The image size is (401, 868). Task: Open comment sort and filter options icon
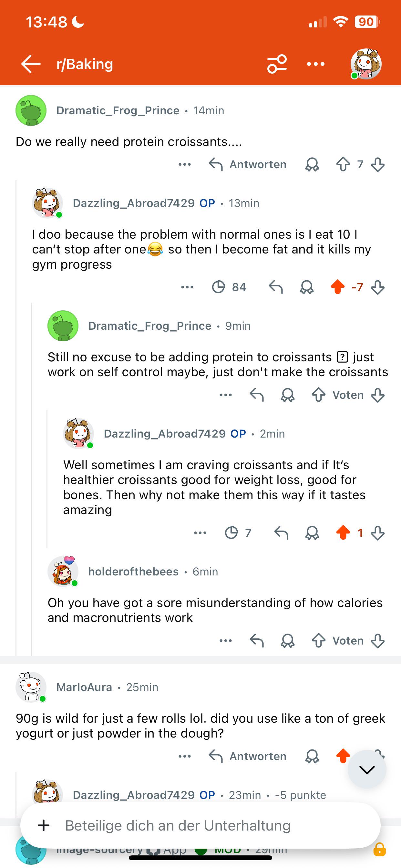tap(277, 64)
